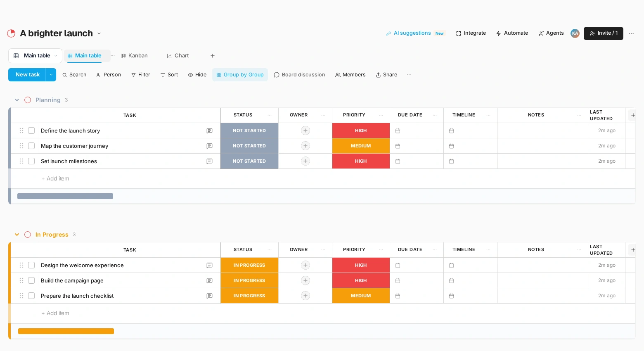The image size is (644, 351).
Task: Open comments for Define the launch story
Action: click(x=209, y=130)
